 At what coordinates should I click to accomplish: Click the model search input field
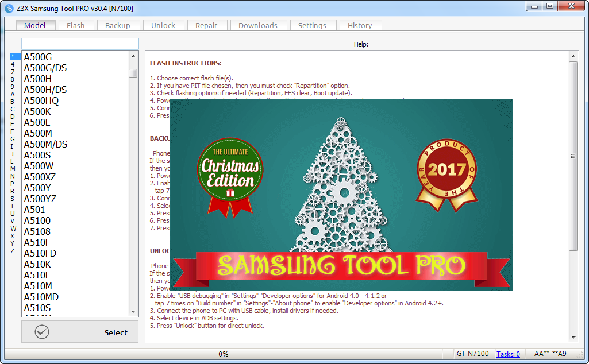pos(80,44)
